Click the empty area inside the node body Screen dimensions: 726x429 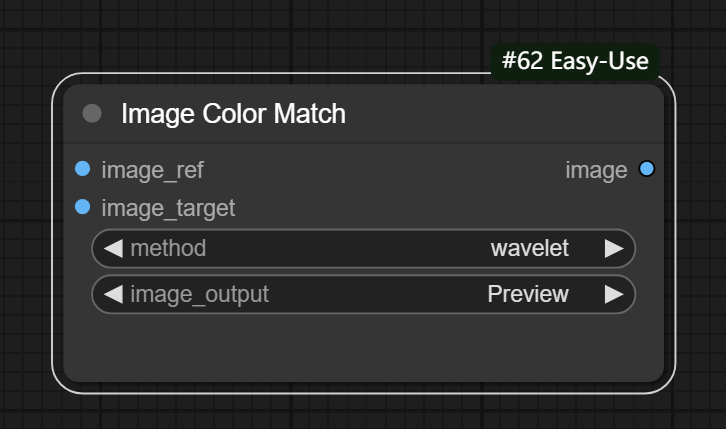(360, 347)
